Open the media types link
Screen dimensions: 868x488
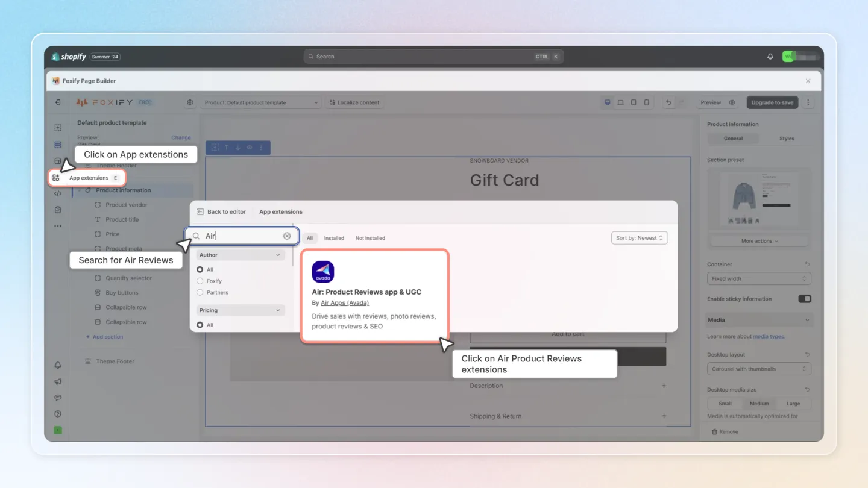(x=769, y=336)
